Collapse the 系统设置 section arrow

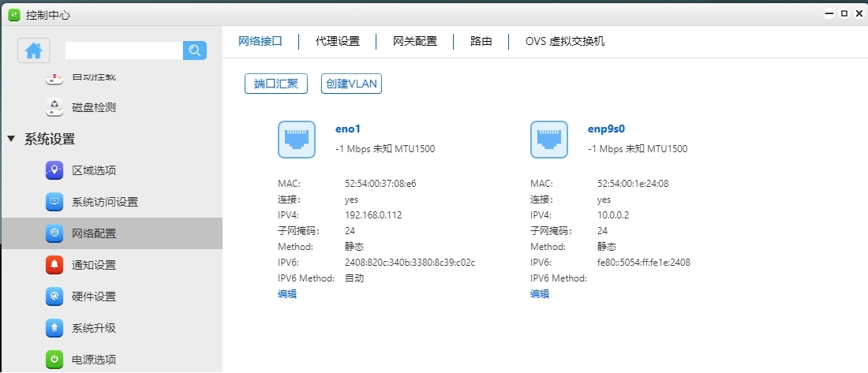click(11, 139)
